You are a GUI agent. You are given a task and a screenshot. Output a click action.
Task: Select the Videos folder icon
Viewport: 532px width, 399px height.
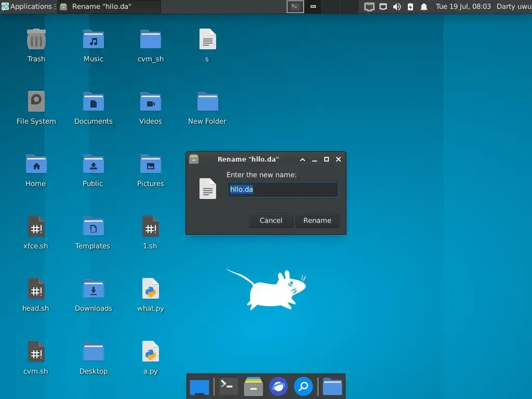pos(150,101)
